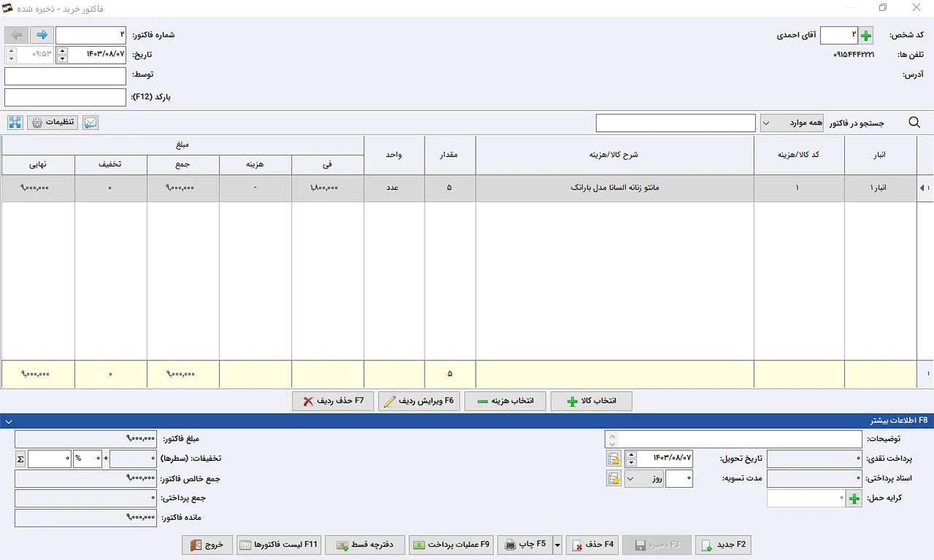Open the روز settlement unit dropdown

click(644, 478)
